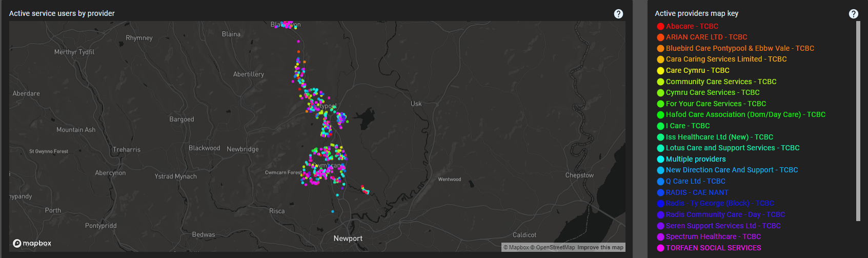Screen dimensions: 868x258
Task: Select Bluebird Care Pontypool & Ebbw Vale entry
Action: click(740, 48)
